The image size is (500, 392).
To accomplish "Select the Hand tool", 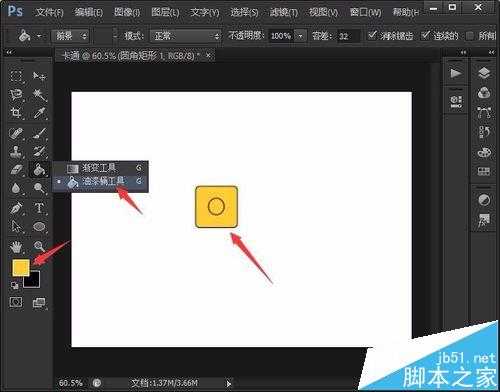I will (x=16, y=247).
